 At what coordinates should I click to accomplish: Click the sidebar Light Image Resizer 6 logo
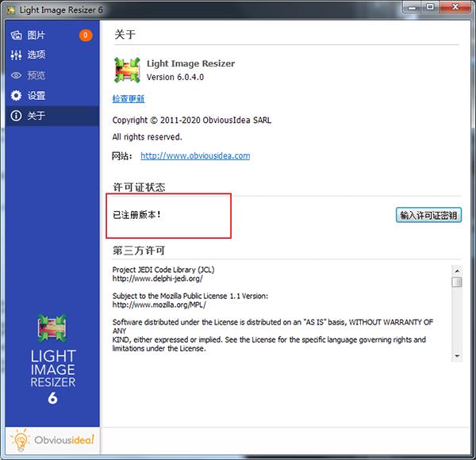click(x=52, y=359)
